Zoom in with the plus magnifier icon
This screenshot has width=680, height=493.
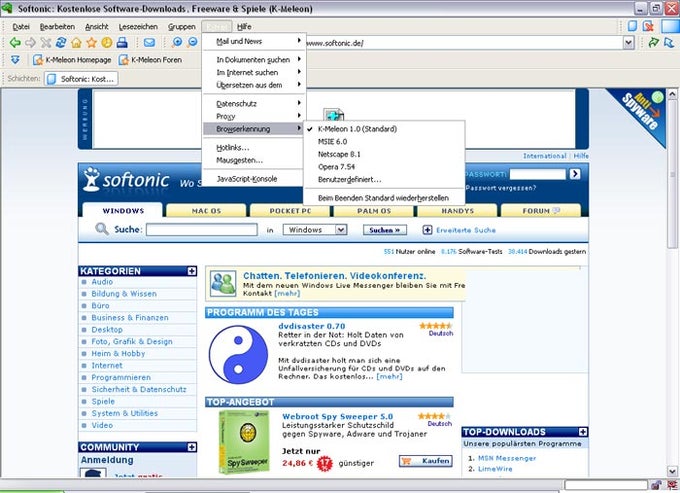coord(177,42)
